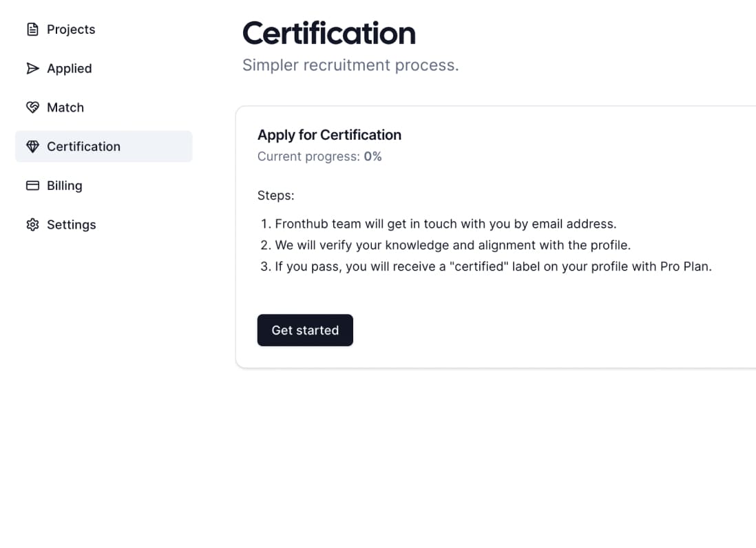The width and height of the screenshot is (756, 548).
Task: Click the Certification page heading
Action: (x=329, y=33)
